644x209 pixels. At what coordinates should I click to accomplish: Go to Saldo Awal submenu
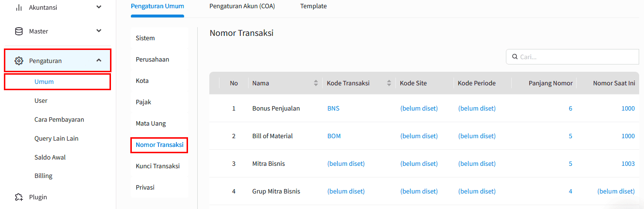pyautogui.click(x=50, y=157)
